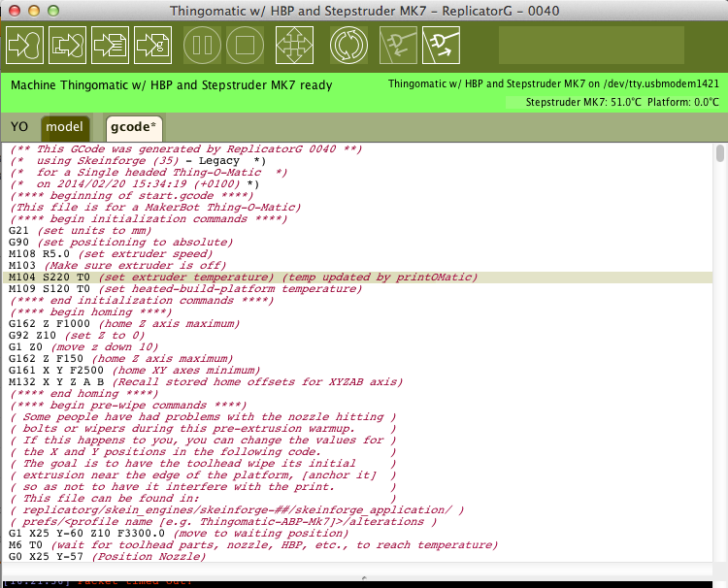Click the 'begin homing' comment line
Viewport: 728px width, 588px height.
click(90, 312)
